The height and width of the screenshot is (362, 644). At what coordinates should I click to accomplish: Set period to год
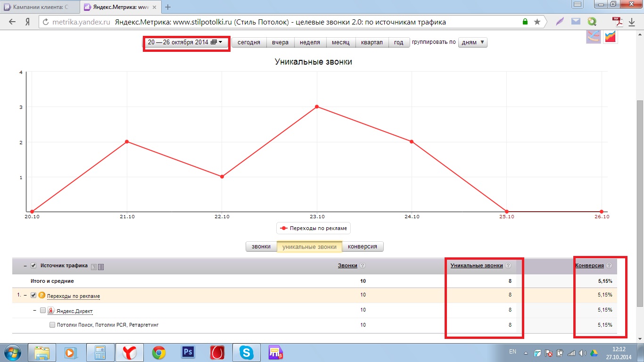pyautogui.click(x=399, y=42)
